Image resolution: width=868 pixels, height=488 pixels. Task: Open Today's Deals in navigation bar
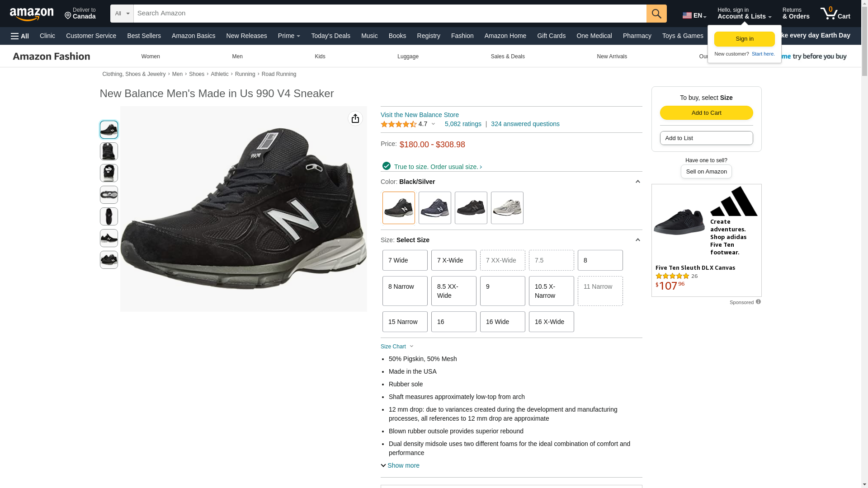click(330, 36)
